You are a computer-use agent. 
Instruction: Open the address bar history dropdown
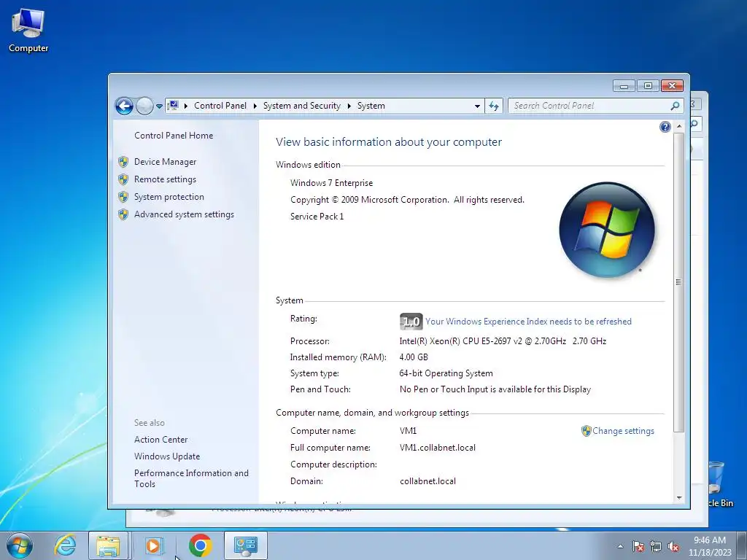(x=477, y=106)
